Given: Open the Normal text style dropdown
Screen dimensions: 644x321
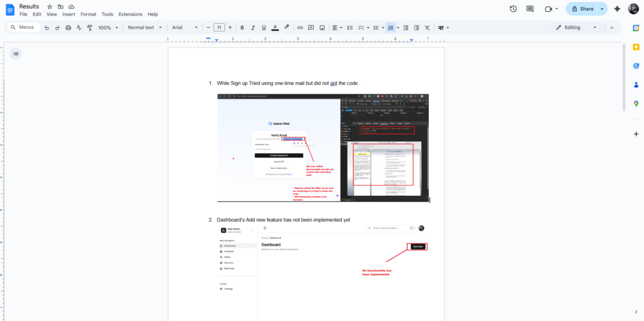Looking at the screenshot, I should pos(145,28).
